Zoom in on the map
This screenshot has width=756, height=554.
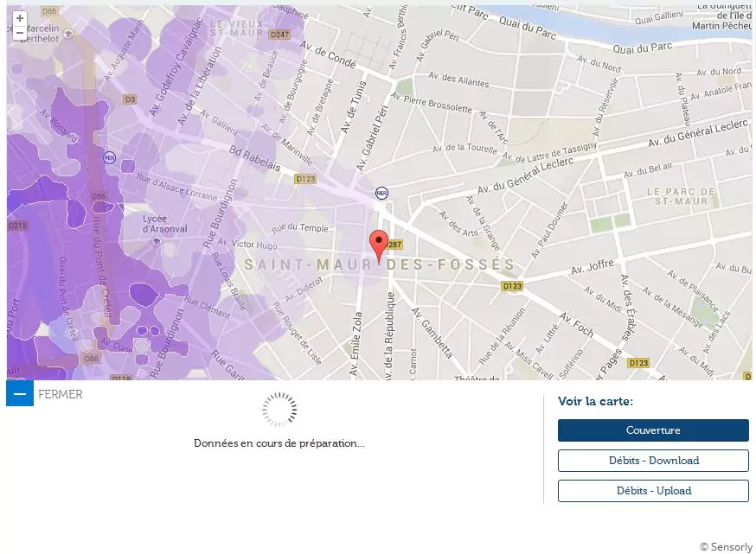20,18
